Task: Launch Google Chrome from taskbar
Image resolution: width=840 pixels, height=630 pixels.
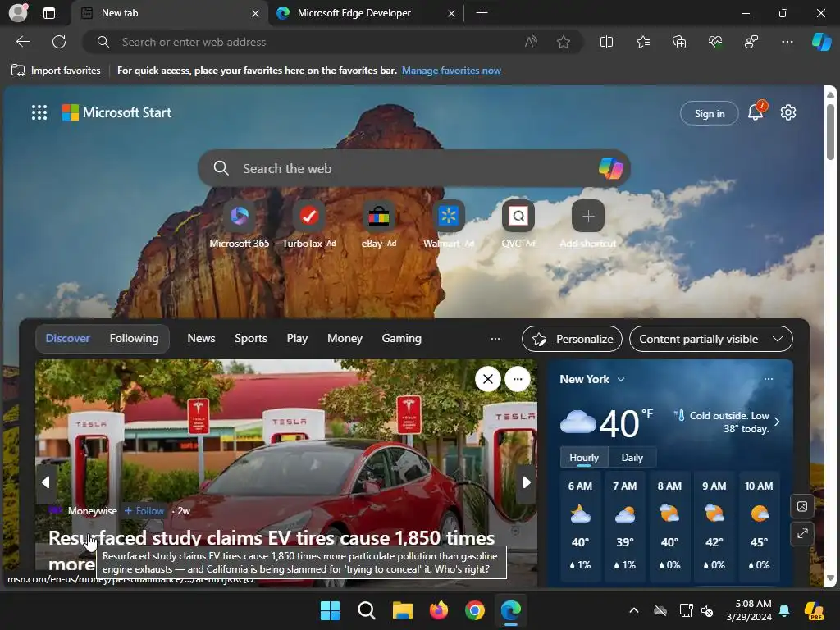Action: (475, 610)
